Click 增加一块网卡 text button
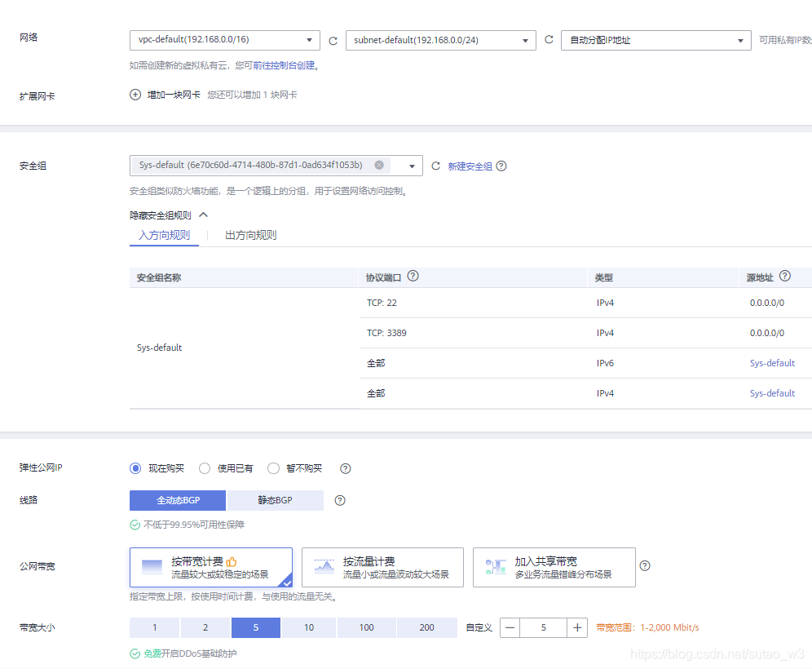This screenshot has width=812, height=669. pyautogui.click(x=174, y=95)
